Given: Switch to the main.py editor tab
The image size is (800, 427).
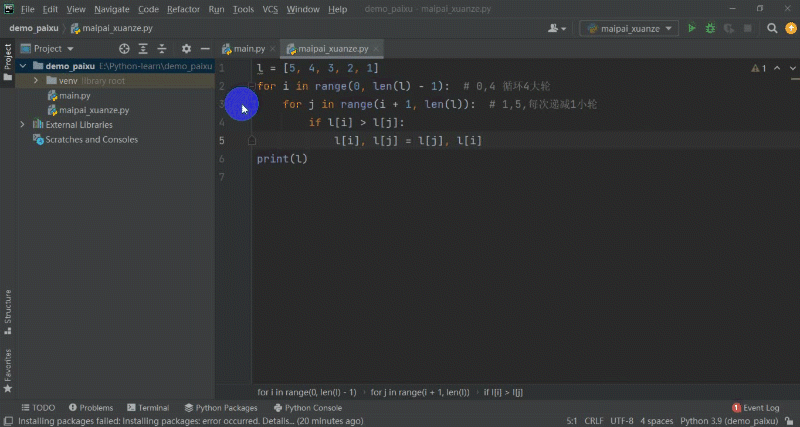Looking at the screenshot, I should pos(244,48).
